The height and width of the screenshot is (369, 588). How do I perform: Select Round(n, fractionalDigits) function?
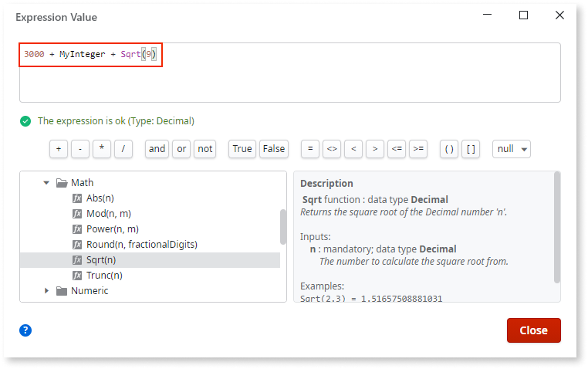pyautogui.click(x=142, y=245)
